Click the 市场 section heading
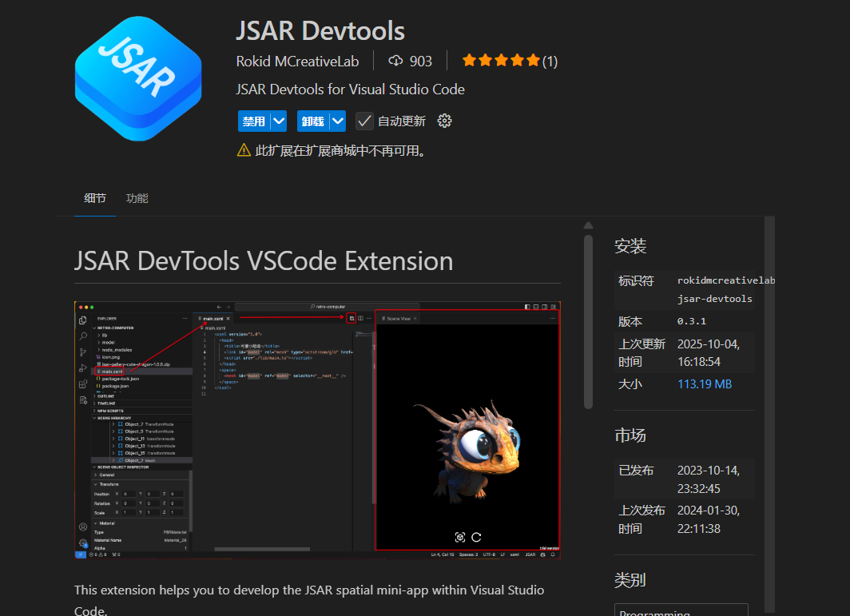Image resolution: width=850 pixels, height=616 pixels. coord(630,435)
